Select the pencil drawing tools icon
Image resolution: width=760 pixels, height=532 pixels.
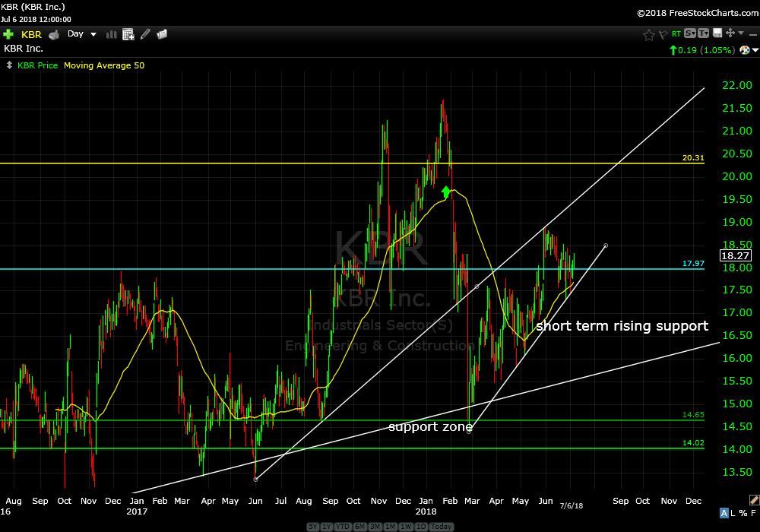145,34
